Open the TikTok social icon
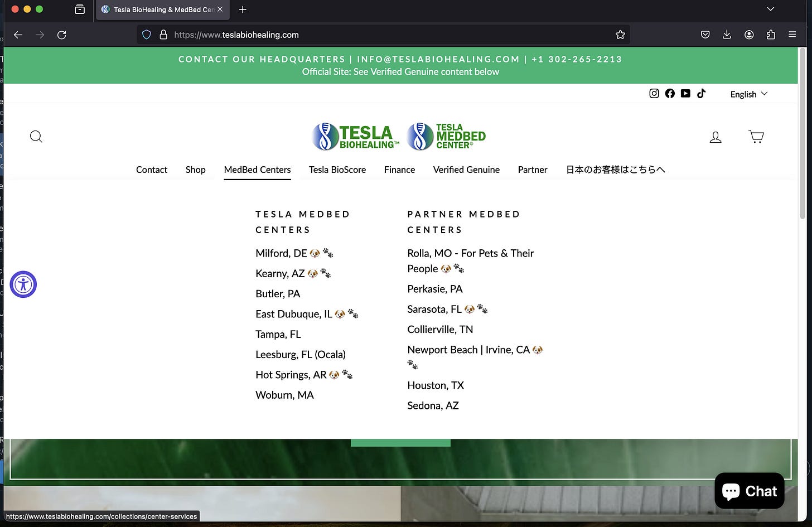The width and height of the screenshot is (812, 527). pos(701,94)
